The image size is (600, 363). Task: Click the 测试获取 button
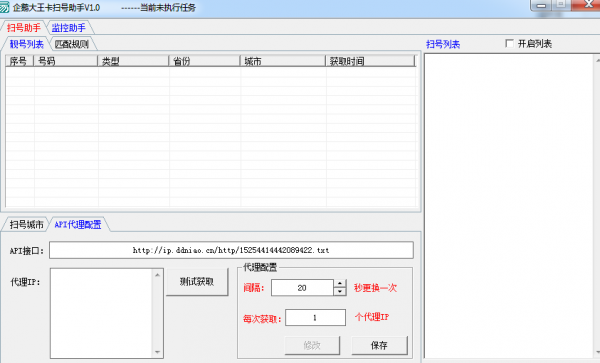coord(197,282)
